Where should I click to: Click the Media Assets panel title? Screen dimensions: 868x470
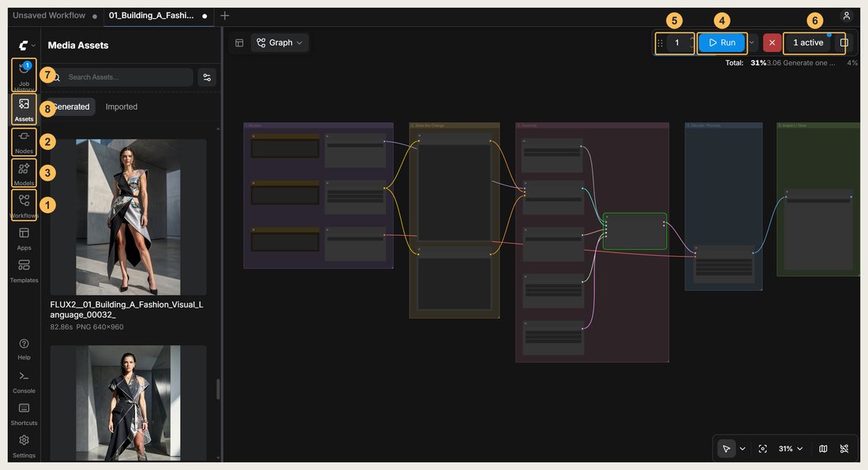(78, 45)
